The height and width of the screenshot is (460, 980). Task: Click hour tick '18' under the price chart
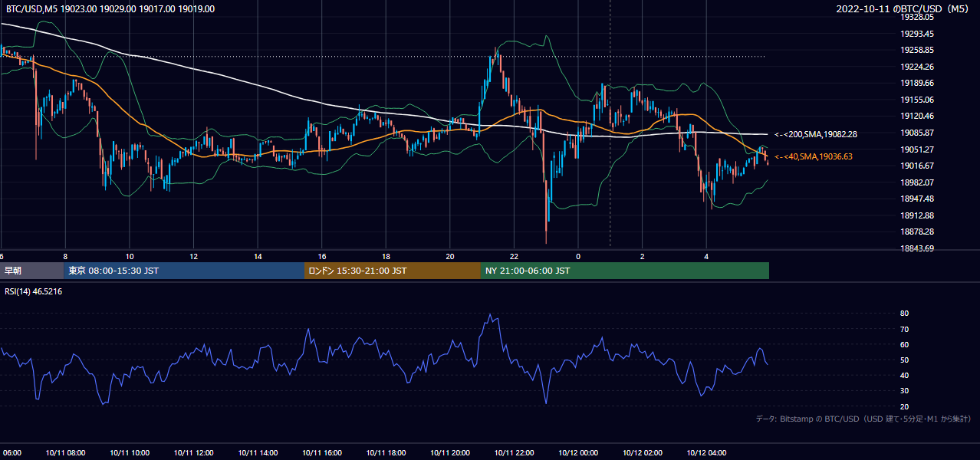click(386, 256)
